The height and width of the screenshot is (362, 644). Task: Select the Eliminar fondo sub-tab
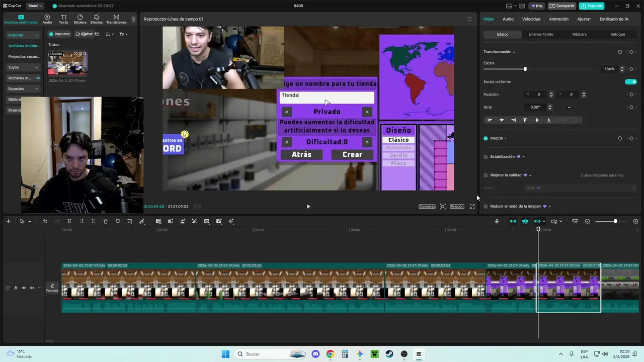pos(541,34)
